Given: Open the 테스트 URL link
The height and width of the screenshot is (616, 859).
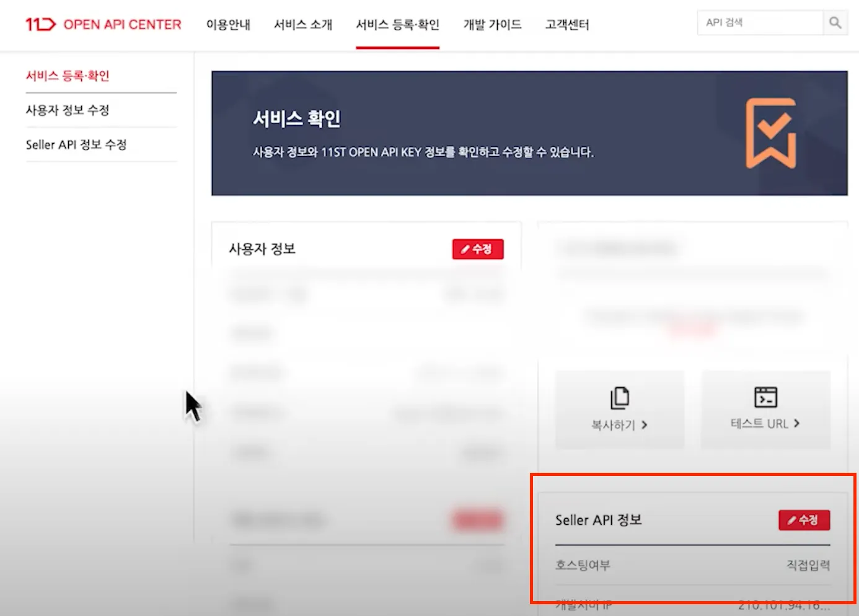Looking at the screenshot, I should tap(765, 424).
